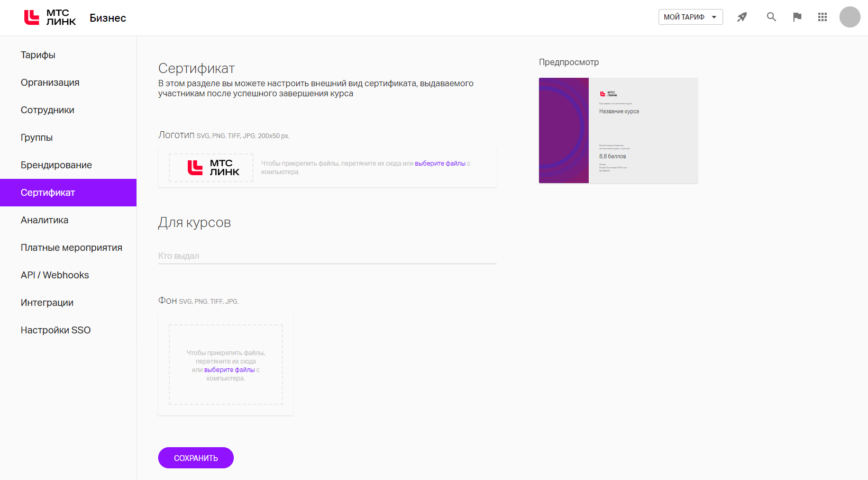868x480 pixels.
Task: Open the Аналитика section
Action: pyautogui.click(x=44, y=220)
